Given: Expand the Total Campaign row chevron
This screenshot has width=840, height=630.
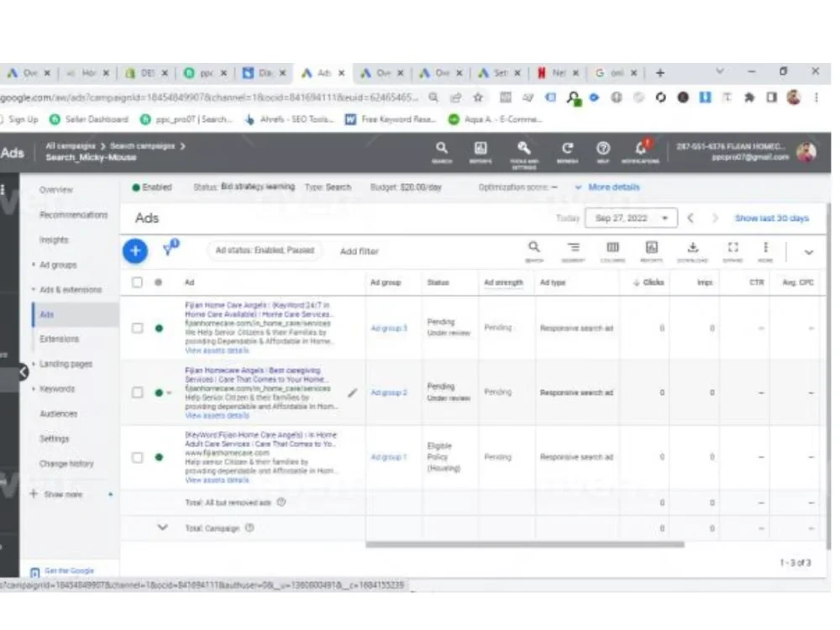Looking at the screenshot, I should point(162,528).
